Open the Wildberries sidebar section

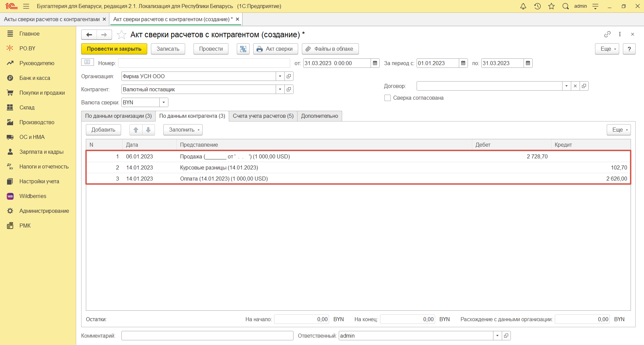33,196
